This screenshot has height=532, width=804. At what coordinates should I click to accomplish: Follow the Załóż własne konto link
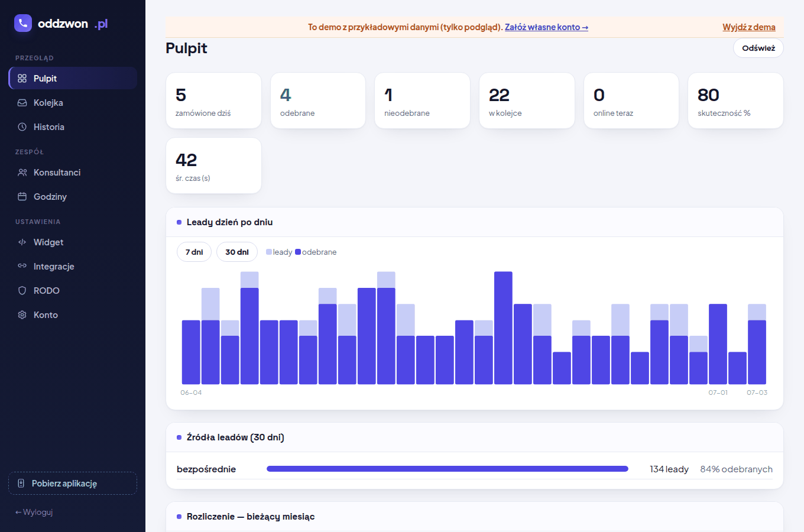click(x=546, y=27)
